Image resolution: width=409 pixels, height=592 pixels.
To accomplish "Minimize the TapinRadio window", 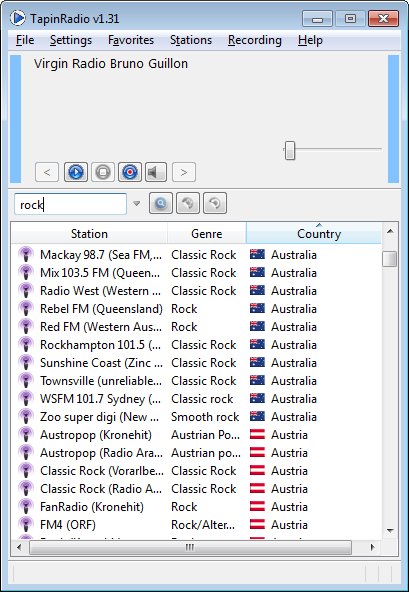I will [317, 18].
